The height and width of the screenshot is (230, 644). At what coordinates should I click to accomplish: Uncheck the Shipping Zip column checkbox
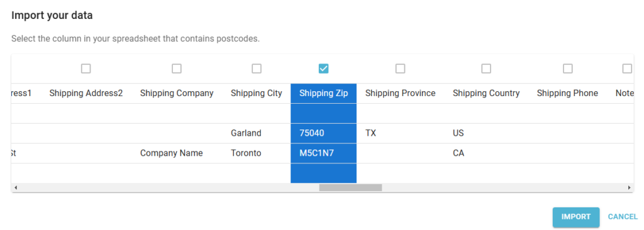324,68
